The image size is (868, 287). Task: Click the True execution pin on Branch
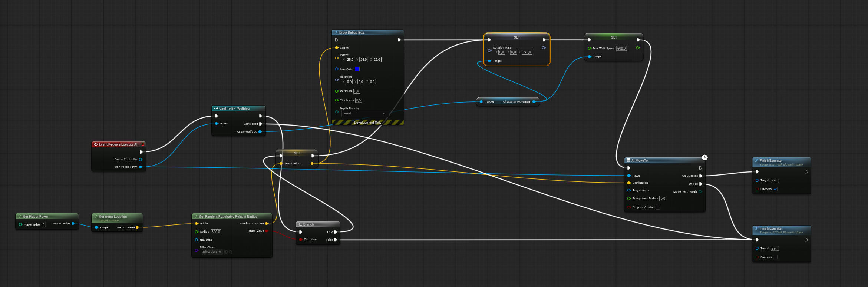point(335,232)
